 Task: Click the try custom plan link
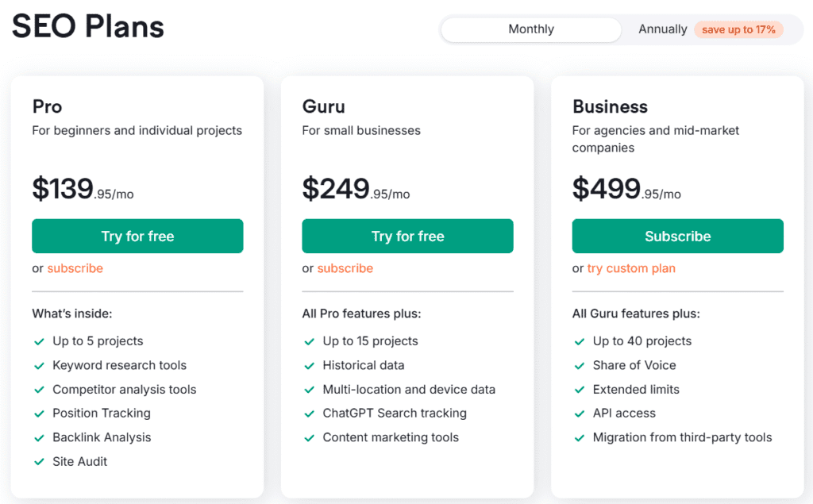(631, 268)
